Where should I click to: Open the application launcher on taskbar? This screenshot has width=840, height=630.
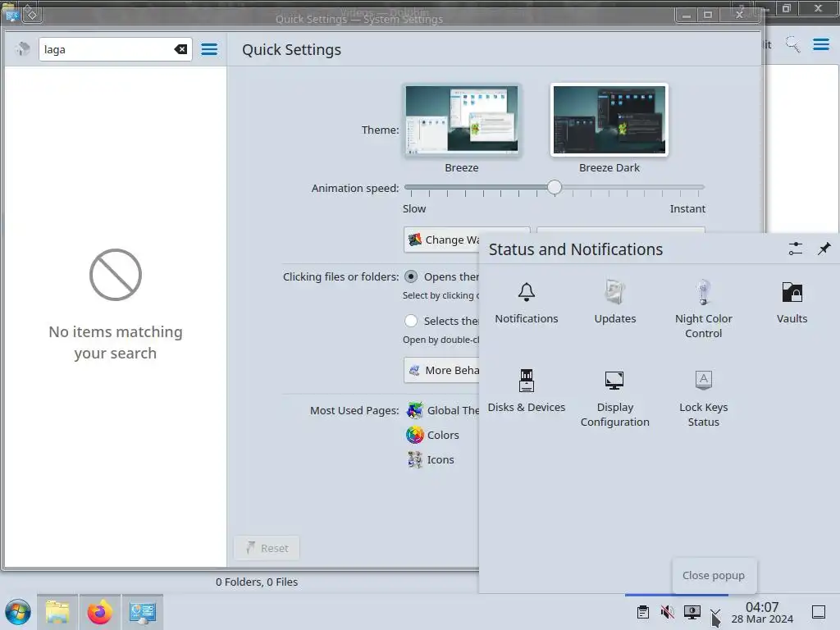[x=18, y=612]
